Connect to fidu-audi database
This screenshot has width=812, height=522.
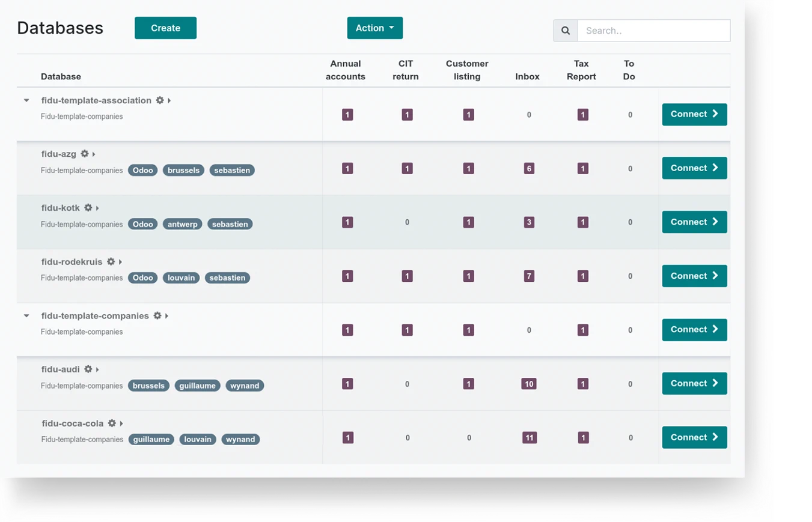point(695,383)
